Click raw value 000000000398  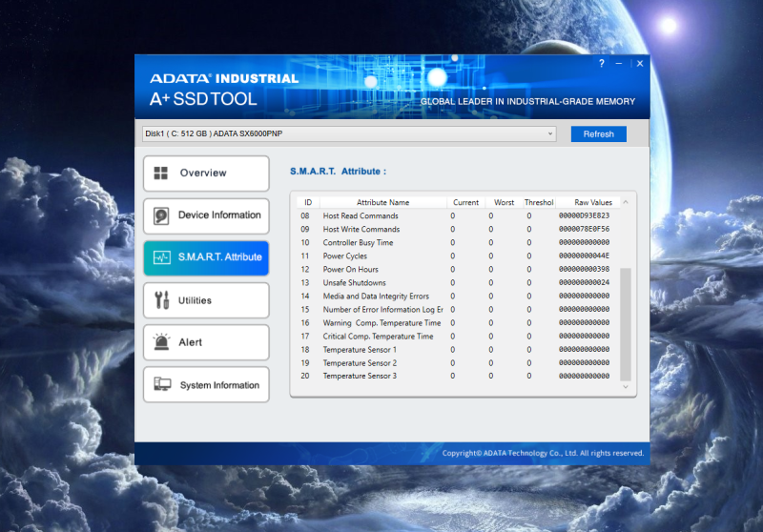pos(584,269)
